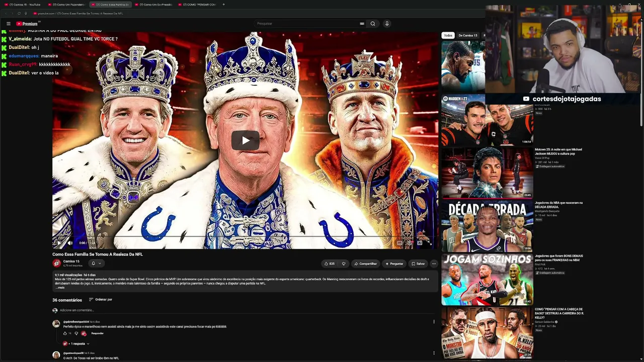Like the video showing 835 likes

330,263
